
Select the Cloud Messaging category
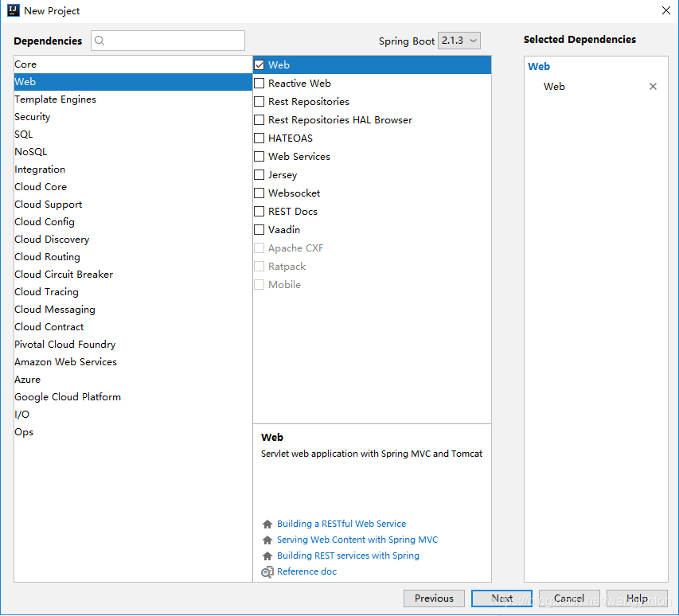point(133,310)
